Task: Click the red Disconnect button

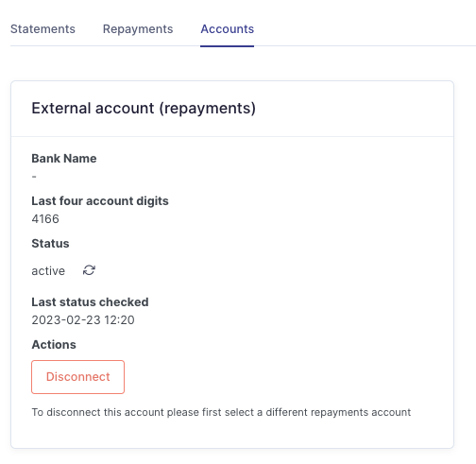Action: pyautogui.click(x=77, y=377)
